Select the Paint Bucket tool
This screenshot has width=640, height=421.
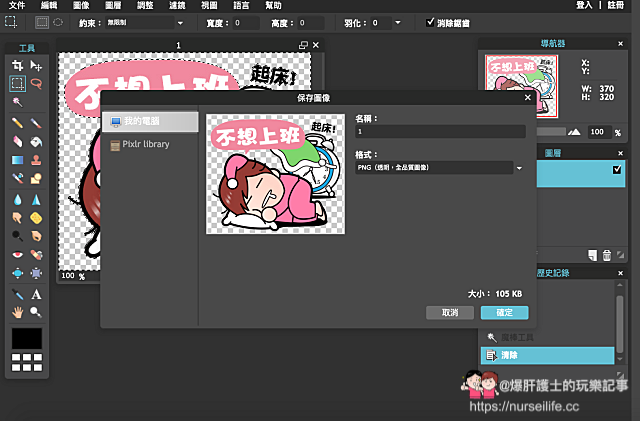pos(36,141)
